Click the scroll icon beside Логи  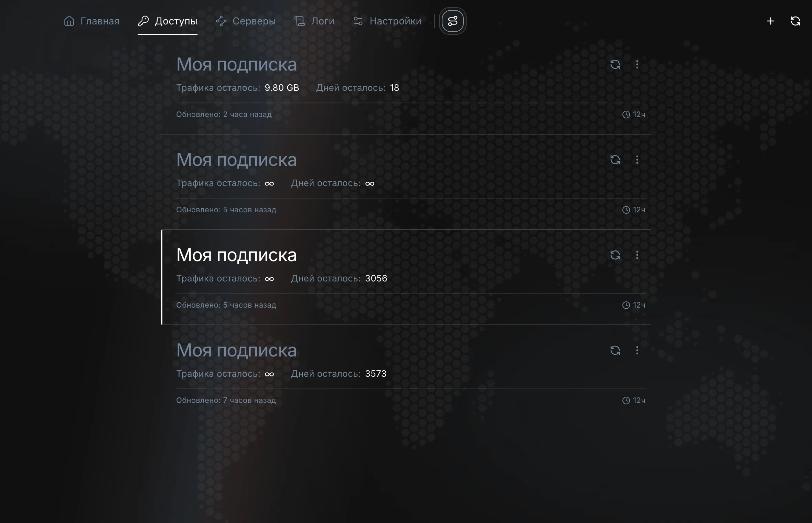300,21
